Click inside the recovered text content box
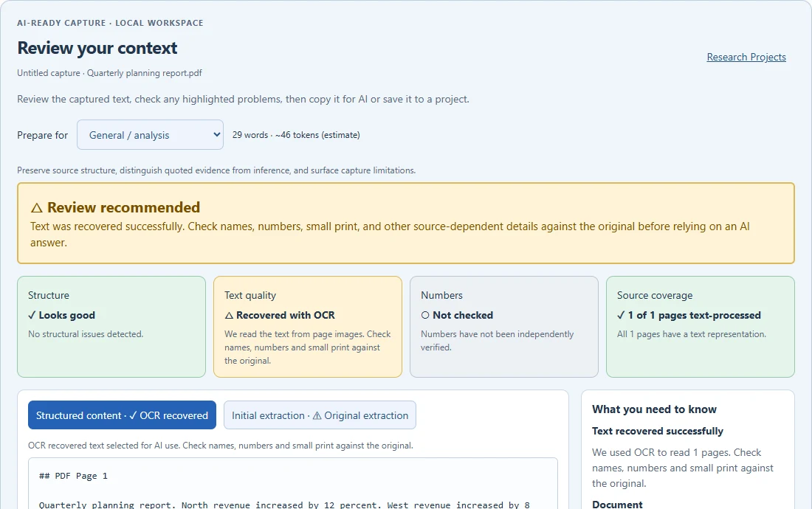The height and width of the screenshot is (509, 812). point(292,484)
